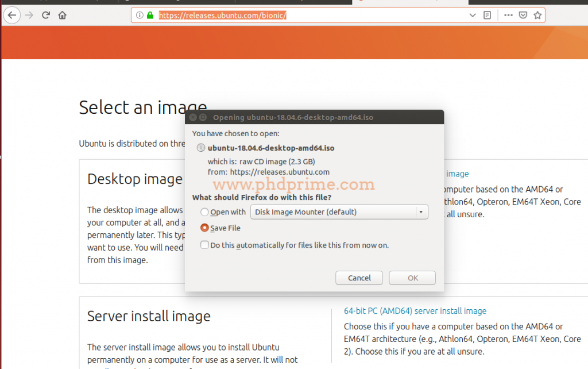The height and width of the screenshot is (369, 588).
Task: Reload the current page
Action: point(45,15)
